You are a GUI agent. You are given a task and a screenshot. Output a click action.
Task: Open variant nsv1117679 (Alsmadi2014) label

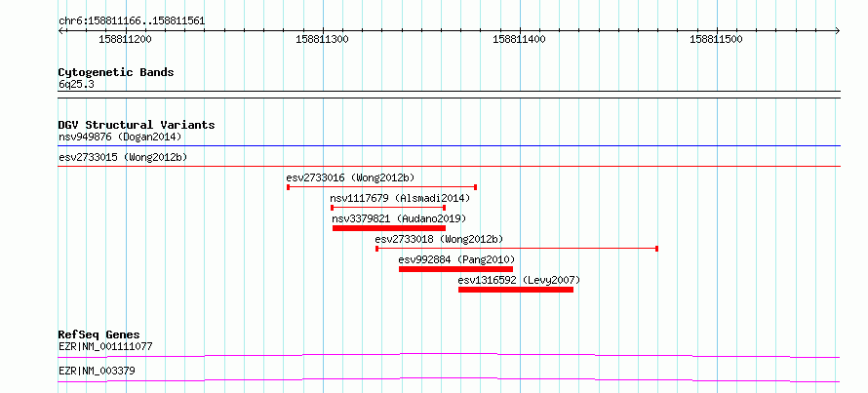[x=400, y=198]
